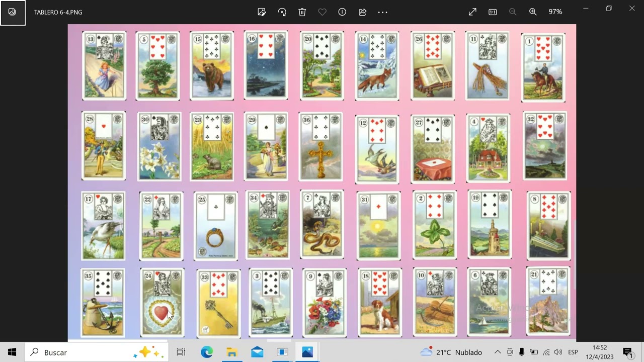Click the Meet Now camera tray icon
Image resolution: width=644 pixels, height=362 pixels.
(x=510, y=352)
